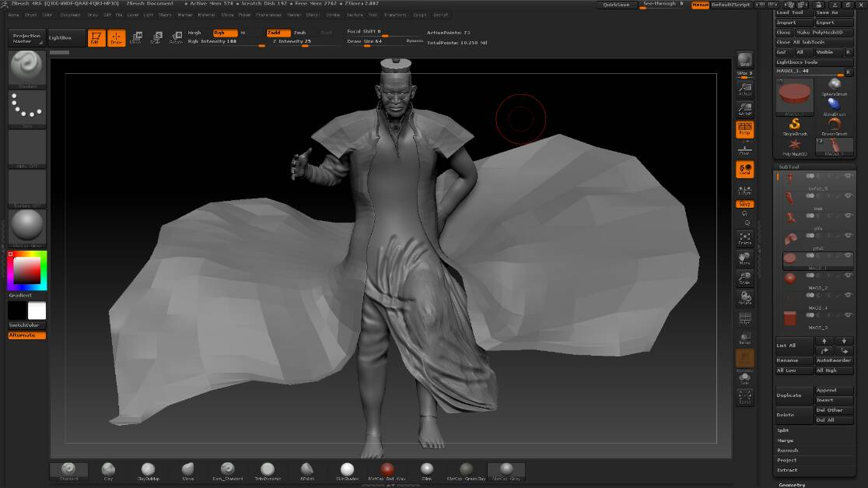Click the Draw mode icon
868x488 pixels.
click(x=116, y=38)
